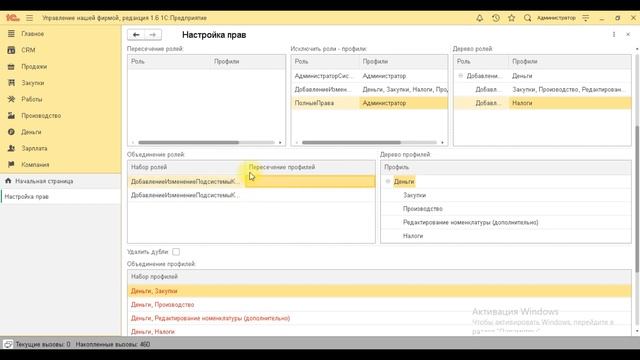The height and width of the screenshot is (360, 640).
Task: Select Налоги in profile tree
Action: [413, 236]
